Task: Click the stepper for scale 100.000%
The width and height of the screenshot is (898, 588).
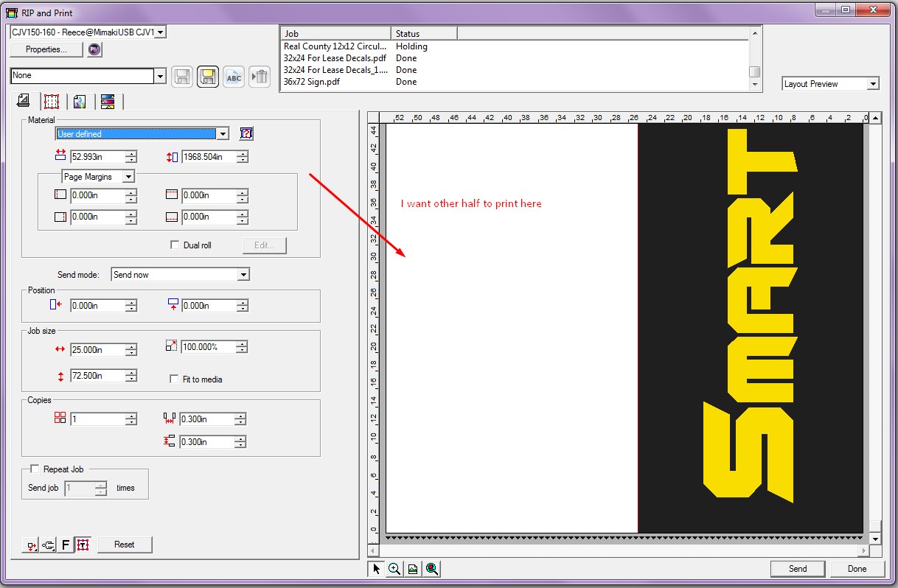Action: coord(241,346)
